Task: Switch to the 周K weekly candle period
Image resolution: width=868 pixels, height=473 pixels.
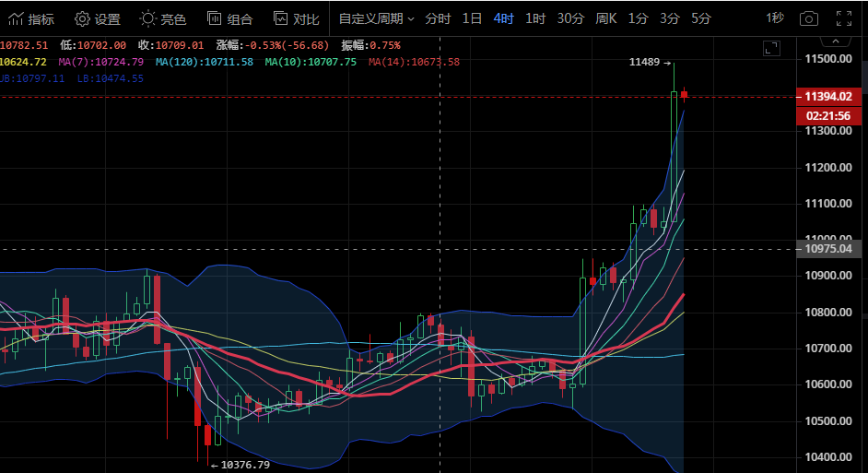Action: (x=606, y=18)
